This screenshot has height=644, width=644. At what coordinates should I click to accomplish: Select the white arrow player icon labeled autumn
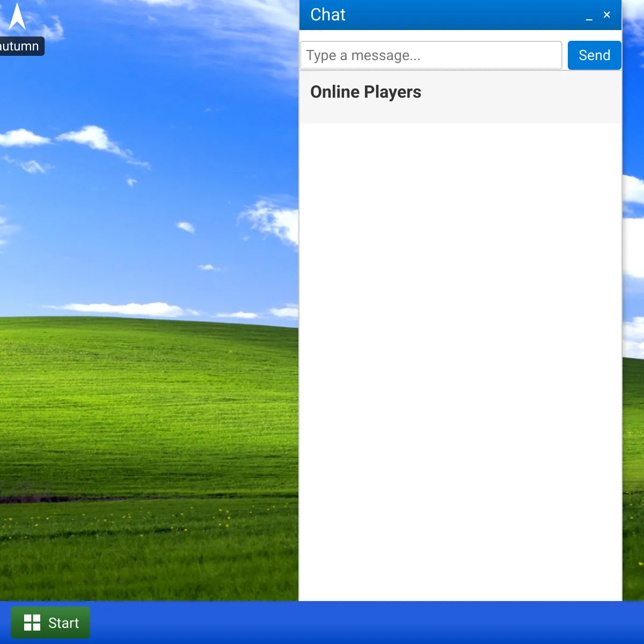pos(17,16)
